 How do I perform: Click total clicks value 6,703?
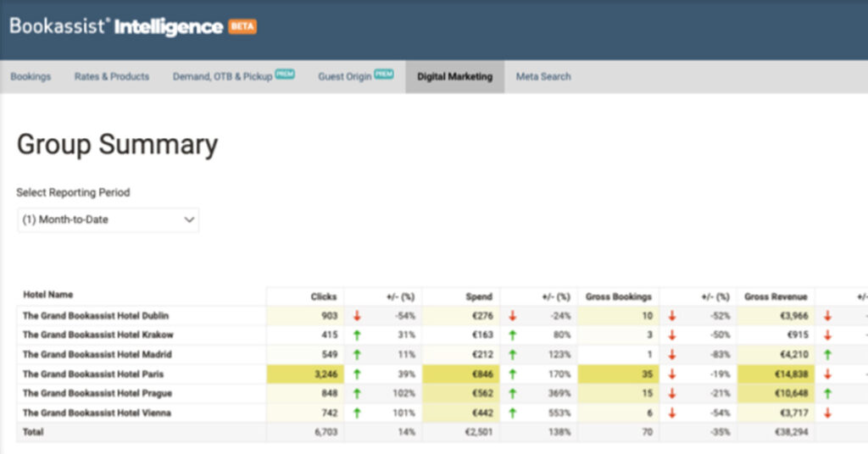coord(325,432)
